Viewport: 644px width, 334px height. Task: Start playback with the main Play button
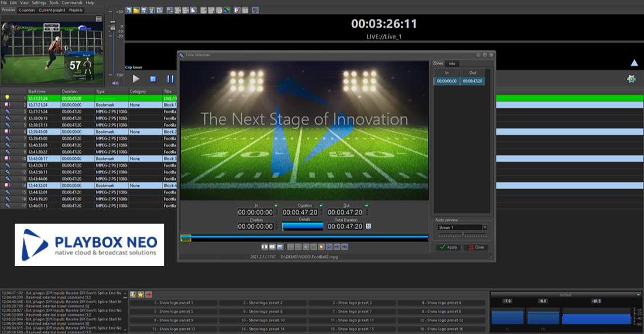pos(136,79)
